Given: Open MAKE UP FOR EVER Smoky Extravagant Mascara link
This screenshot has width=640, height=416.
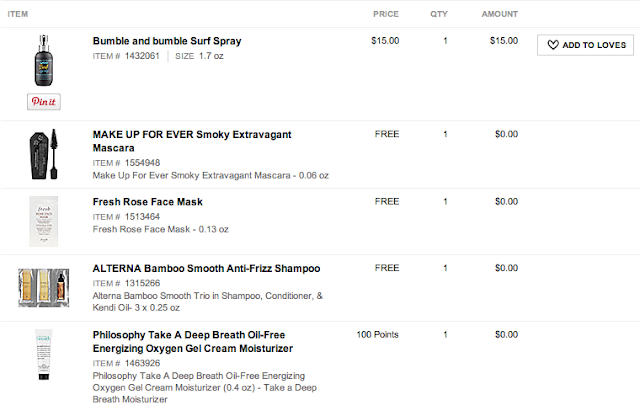Looking at the screenshot, I should pyautogui.click(x=192, y=141).
